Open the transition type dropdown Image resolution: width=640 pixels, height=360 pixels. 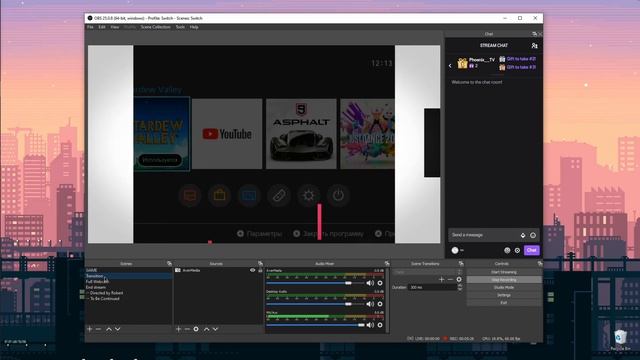[427, 272]
